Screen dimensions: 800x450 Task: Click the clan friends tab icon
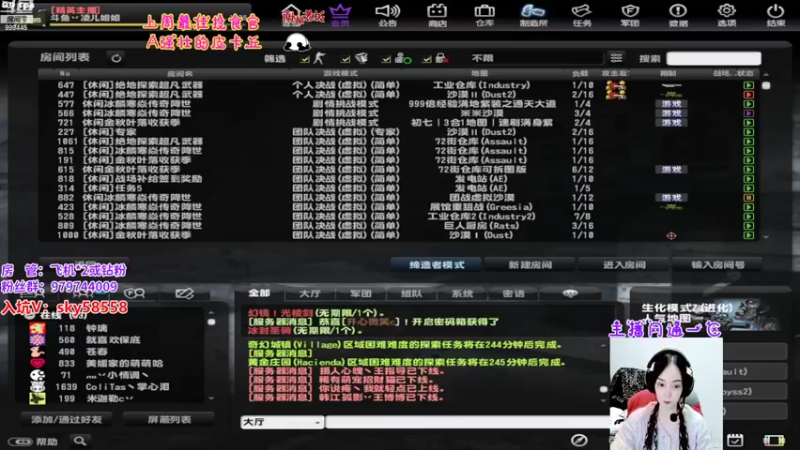(x=135, y=293)
